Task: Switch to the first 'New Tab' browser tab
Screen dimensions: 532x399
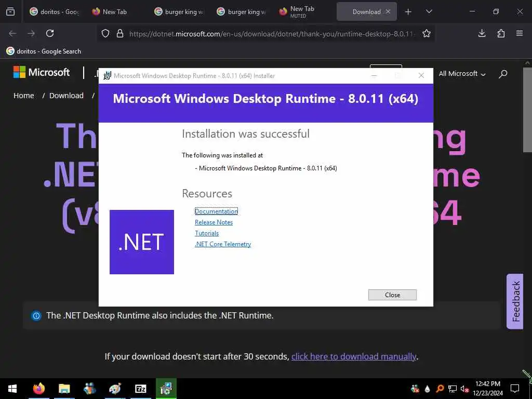Action: (115, 11)
